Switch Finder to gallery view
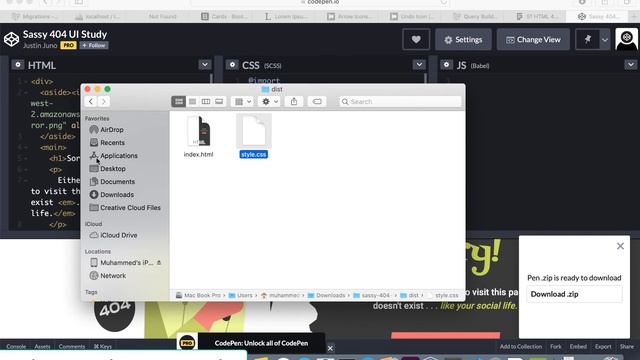The height and width of the screenshot is (360, 640). [x=219, y=102]
